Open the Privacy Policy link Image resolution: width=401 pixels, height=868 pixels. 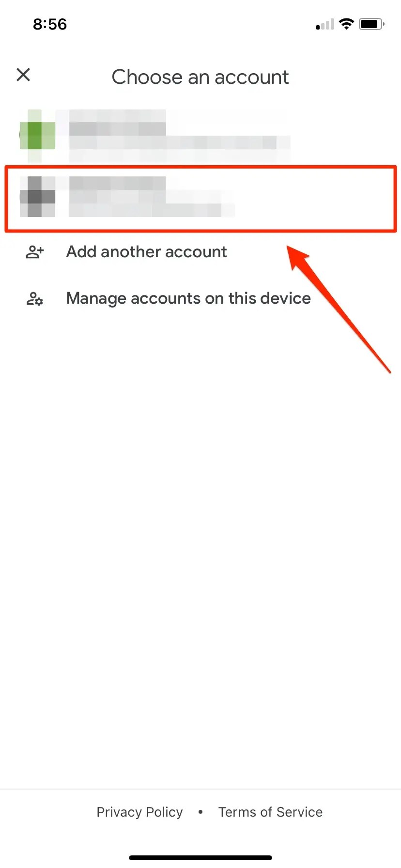coord(139,812)
